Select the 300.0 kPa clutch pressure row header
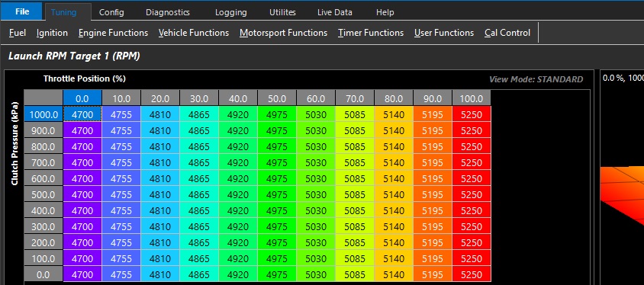Screen dimensions: 644x285 (43, 226)
